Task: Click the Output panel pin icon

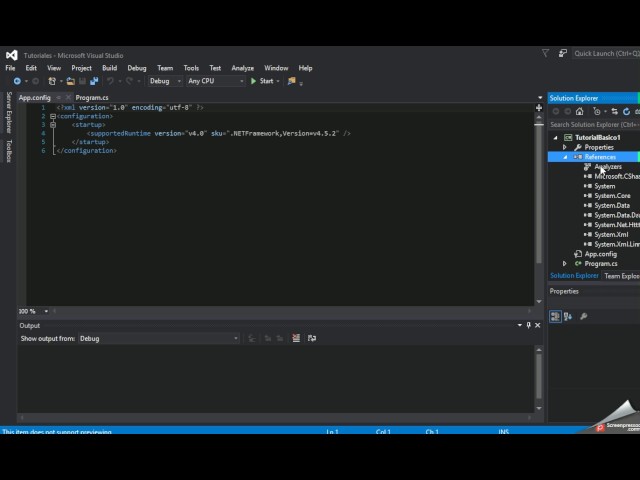Action: pyautogui.click(x=529, y=325)
